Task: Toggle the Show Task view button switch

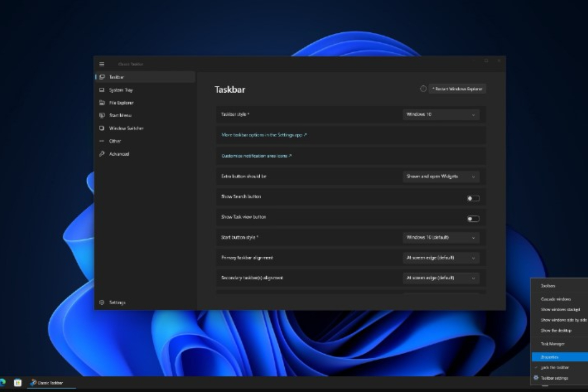Action: [x=473, y=219]
